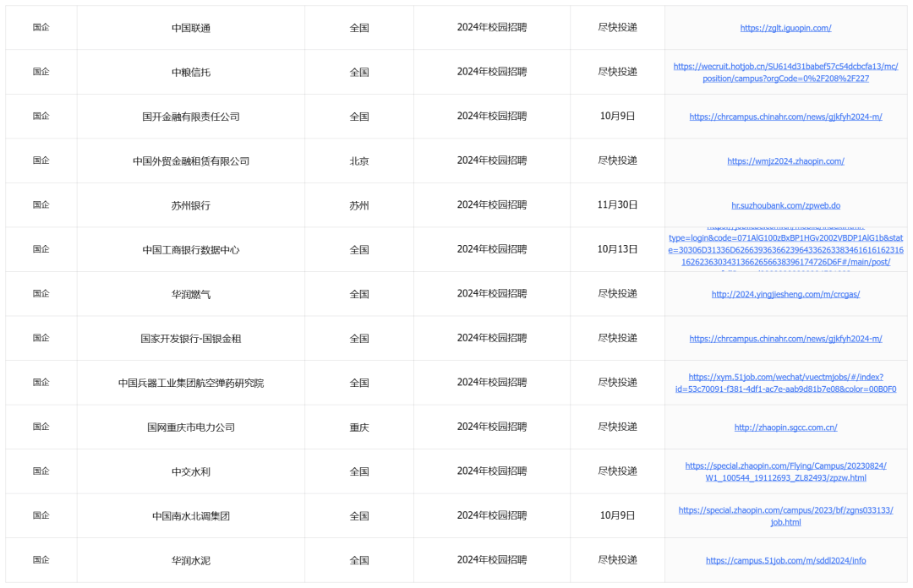Select the 10月13日 deadline cell
Image resolution: width=913 pixels, height=588 pixels.
point(617,250)
